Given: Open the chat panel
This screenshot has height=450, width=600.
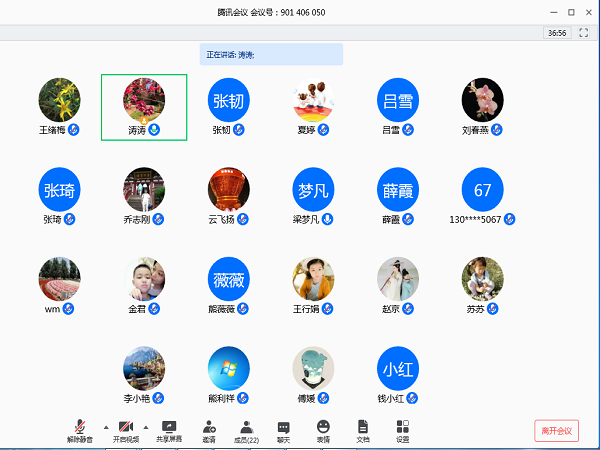Looking at the screenshot, I should pos(284,431).
